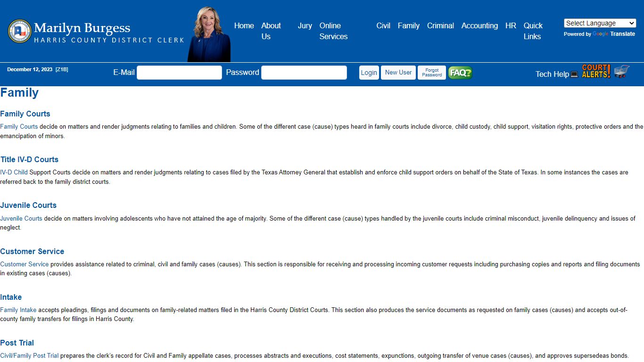Focus the Password input field
The image size is (644, 362).
coord(304,73)
